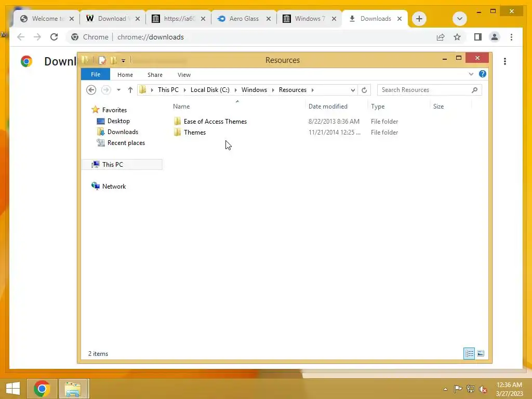Viewport: 532px width, 399px height.
Task: Go up one folder level in Explorer
Action: point(130,90)
